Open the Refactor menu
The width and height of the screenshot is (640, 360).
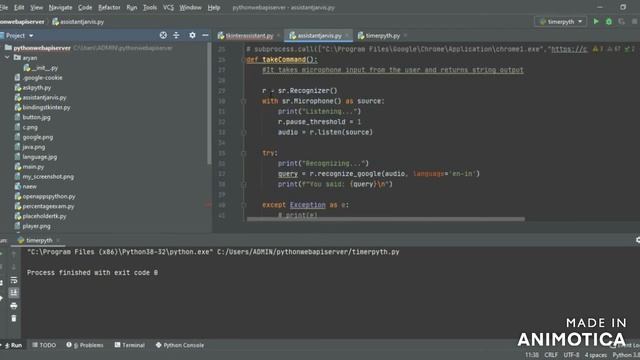coord(109,7)
